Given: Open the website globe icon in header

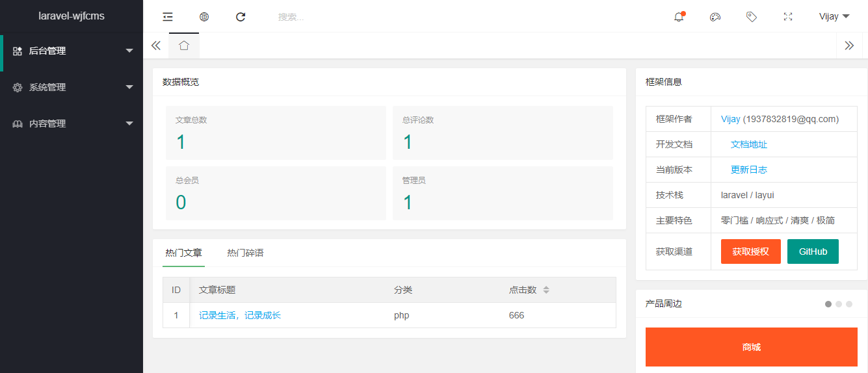Looking at the screenshot, I should point(204,17).
